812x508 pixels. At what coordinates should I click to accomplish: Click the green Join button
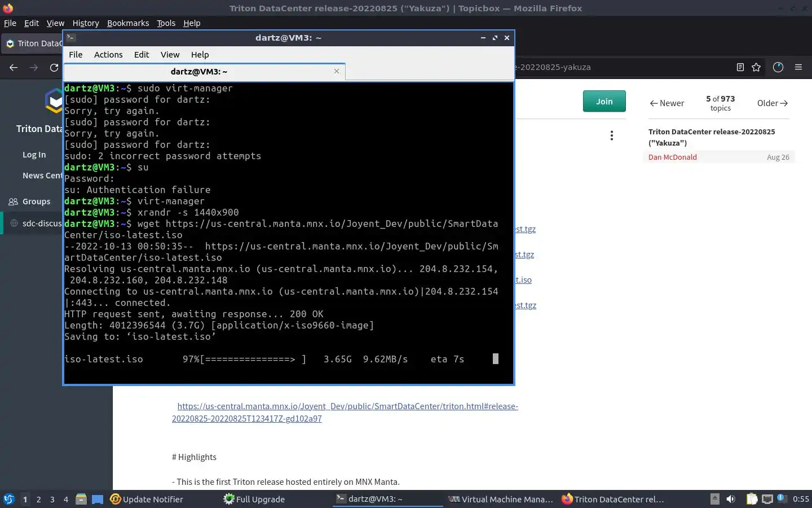pos(604,101)
